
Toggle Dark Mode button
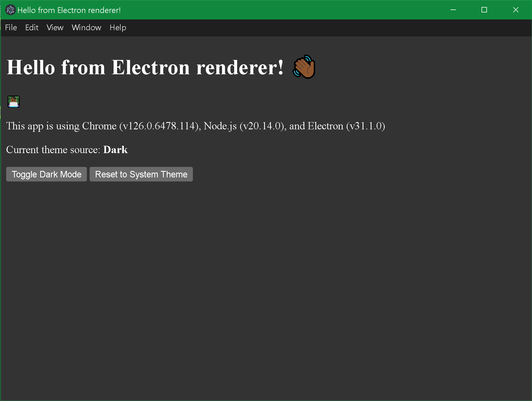click(x=46, y=174)
